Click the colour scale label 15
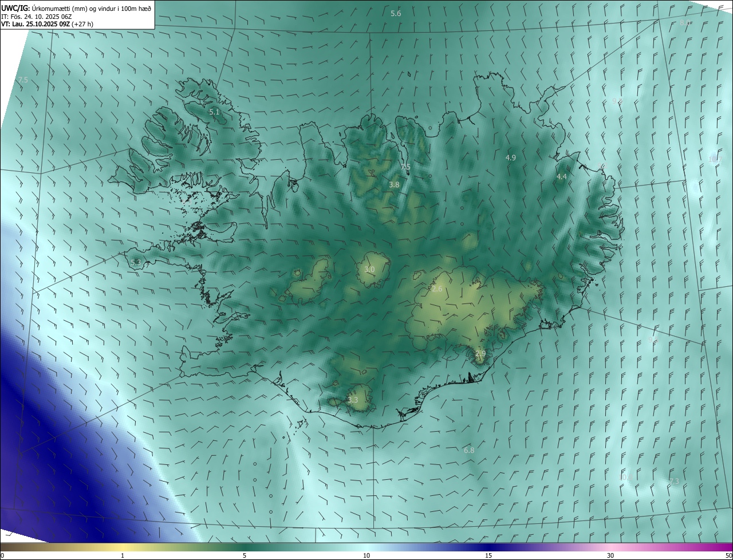 (x=488, y=556)
